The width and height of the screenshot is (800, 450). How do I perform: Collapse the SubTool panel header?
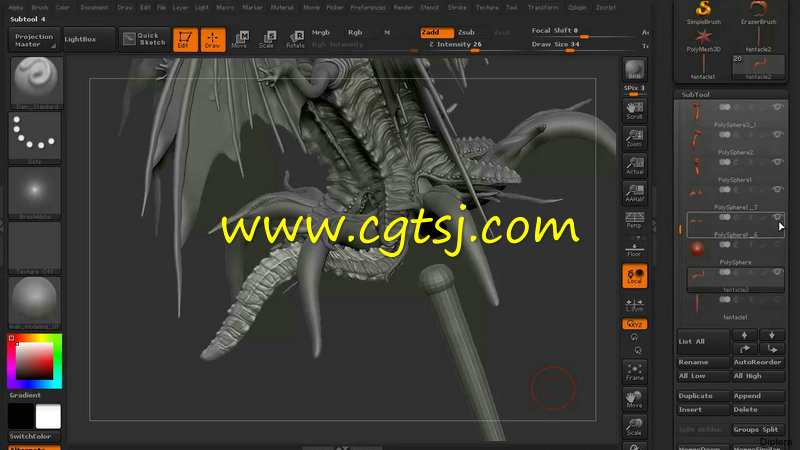coord(695,94)
